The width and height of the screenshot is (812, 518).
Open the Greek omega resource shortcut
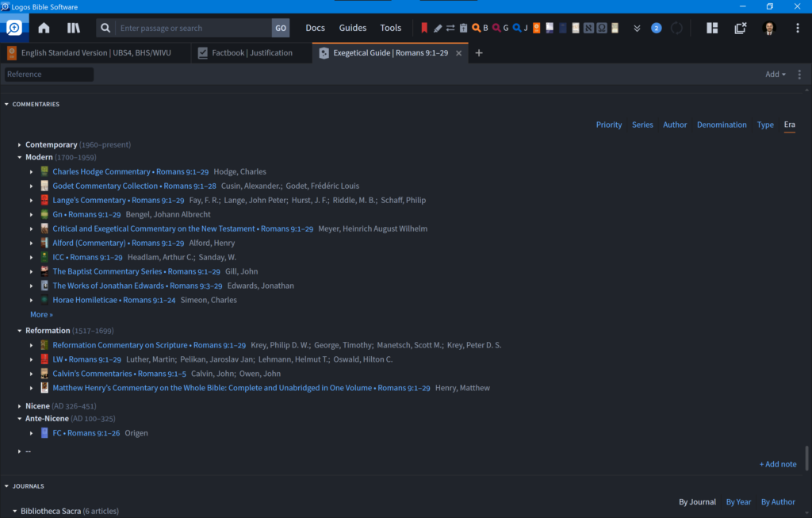601,28
